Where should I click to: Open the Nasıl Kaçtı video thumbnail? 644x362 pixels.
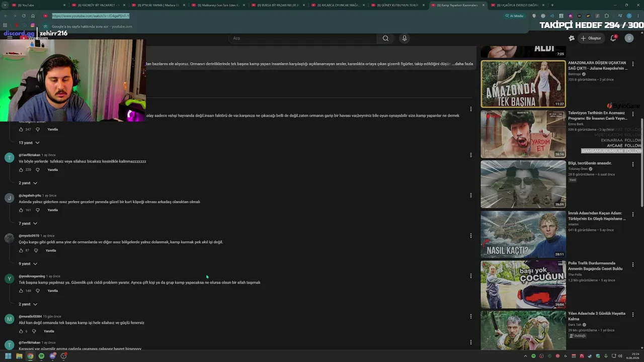pos(523,234)
